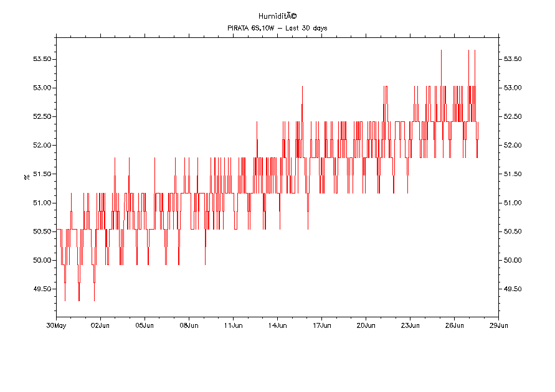Click the 51.00 label on the left axis
555x392 pixels.
click(x=42, y=203)
